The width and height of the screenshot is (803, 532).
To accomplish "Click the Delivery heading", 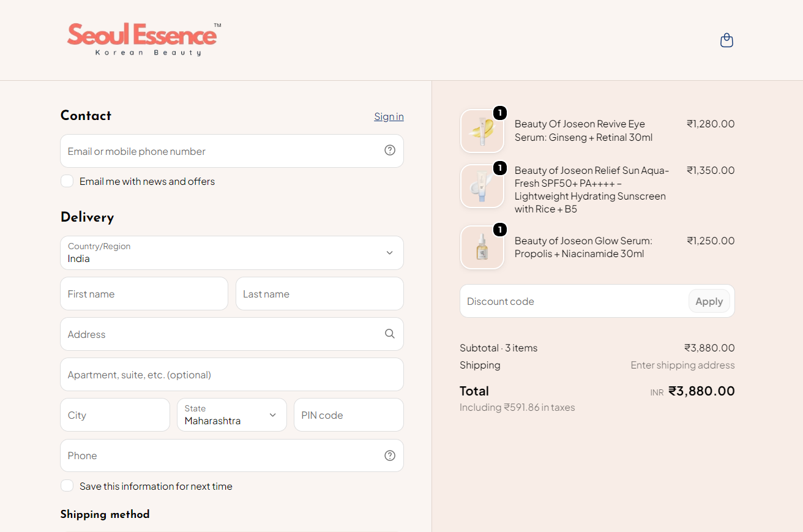I will pos(87,217).
